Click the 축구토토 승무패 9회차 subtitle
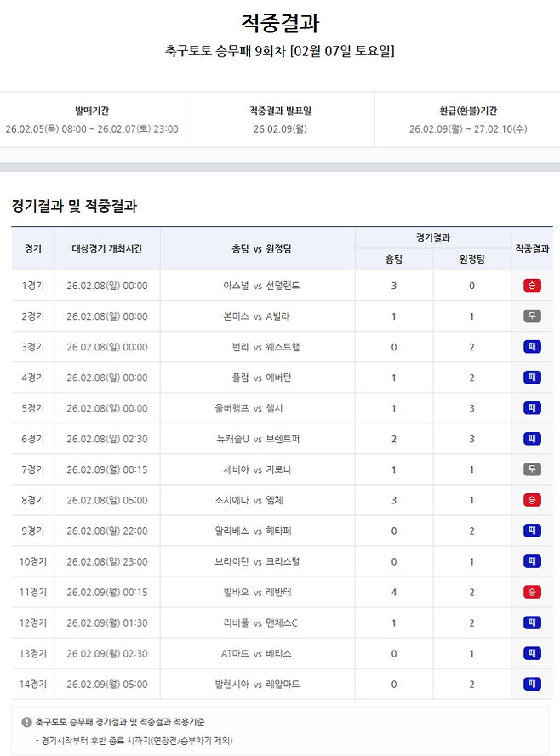The image size is (560, 756). pos(280,51)
